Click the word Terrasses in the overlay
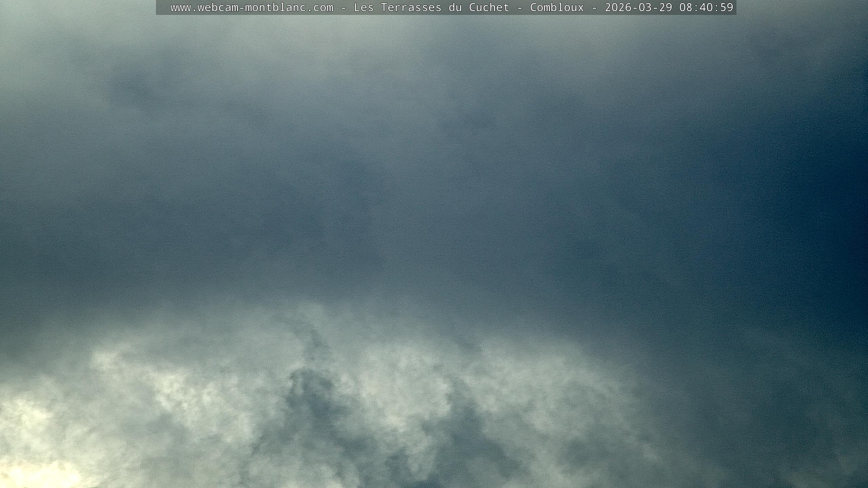The height and width of the screenshot is (488, 868). coord(411,7)
